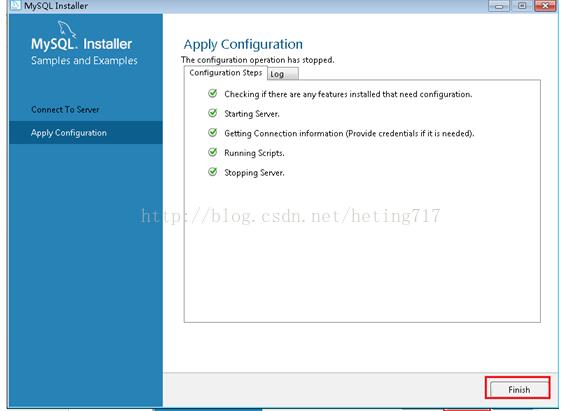
Task: Minimize the MySQL Installer window
Action: click(499, 6)
